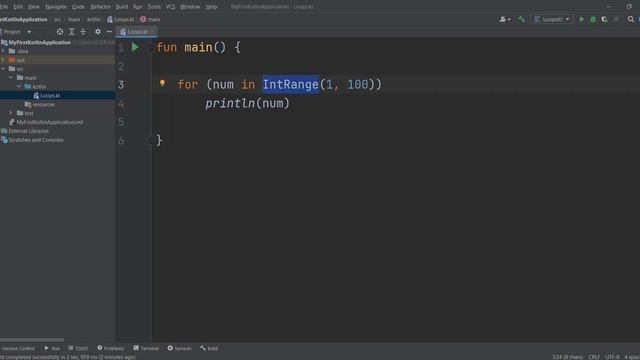This screenshot has height=360, width=640.
Task: Click fold end marker at line 6
Action: [x=150, y=140]
